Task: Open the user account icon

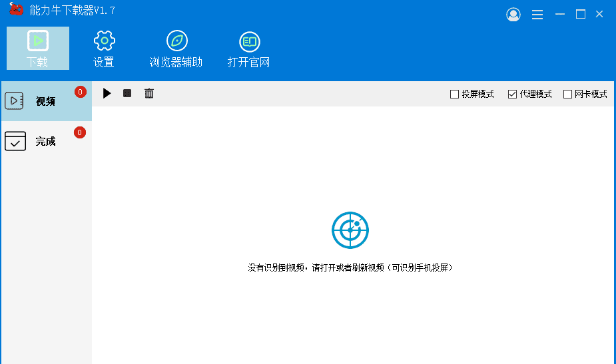Action: [x=513, y=15]
